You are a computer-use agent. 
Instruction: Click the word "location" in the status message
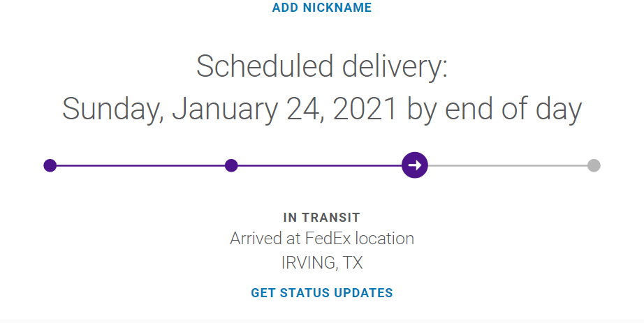385,239
